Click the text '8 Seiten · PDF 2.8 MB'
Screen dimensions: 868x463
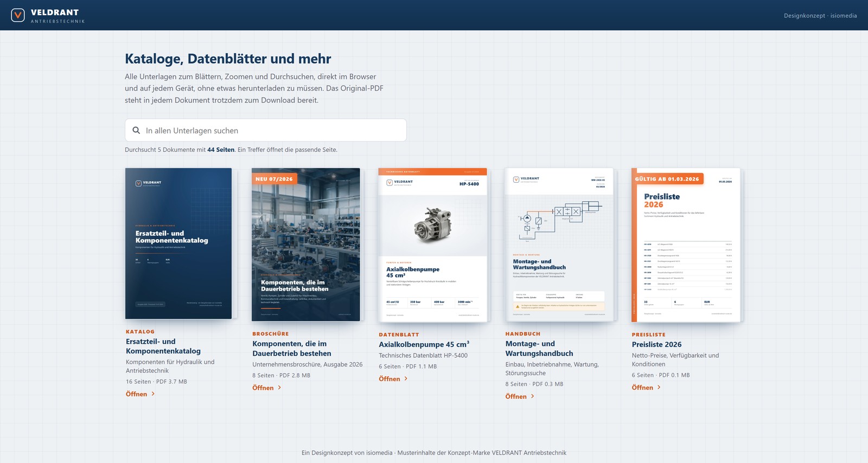tap(281, 375)
